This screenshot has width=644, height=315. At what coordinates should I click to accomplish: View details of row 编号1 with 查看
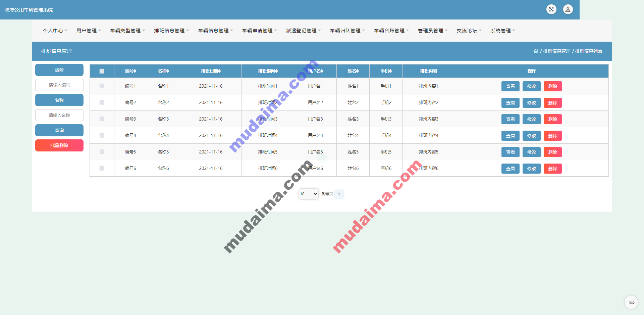pos(511,86)
